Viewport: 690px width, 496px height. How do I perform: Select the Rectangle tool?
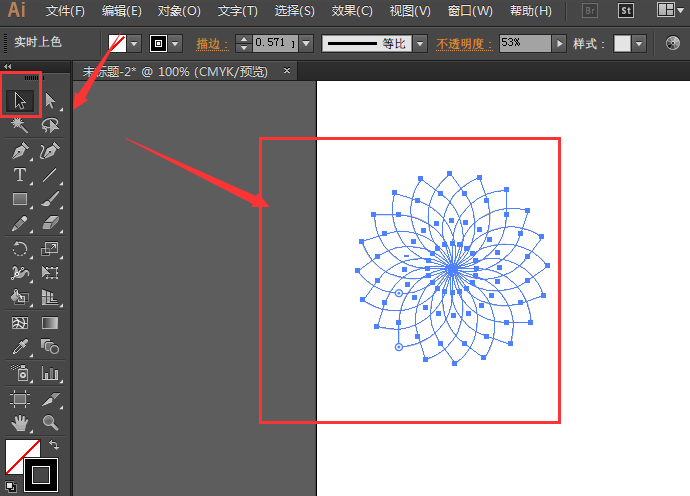click(20, 200)
